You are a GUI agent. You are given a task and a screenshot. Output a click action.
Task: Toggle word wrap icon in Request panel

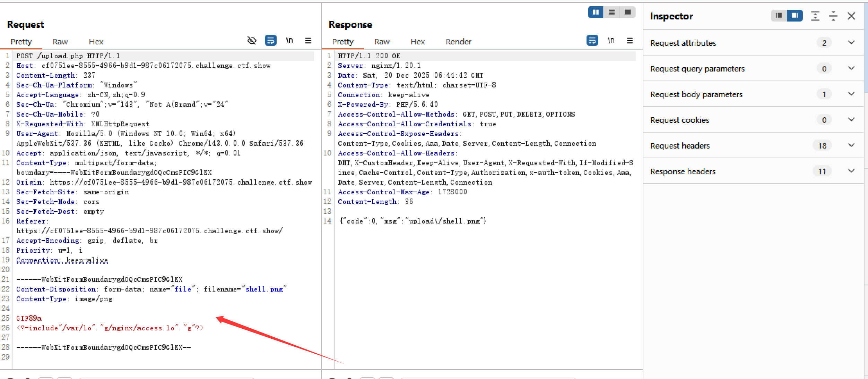[270, 41]
